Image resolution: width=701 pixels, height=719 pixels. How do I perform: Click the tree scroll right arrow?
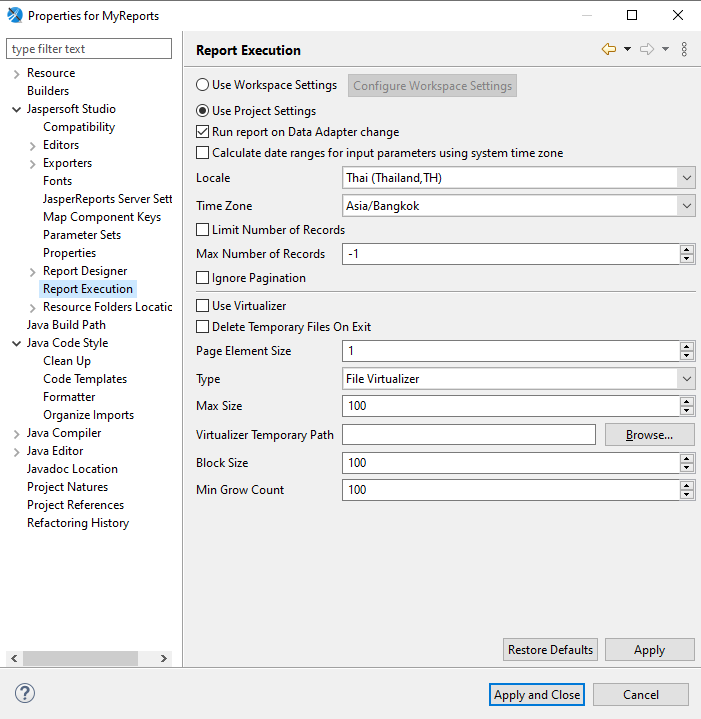163,658
